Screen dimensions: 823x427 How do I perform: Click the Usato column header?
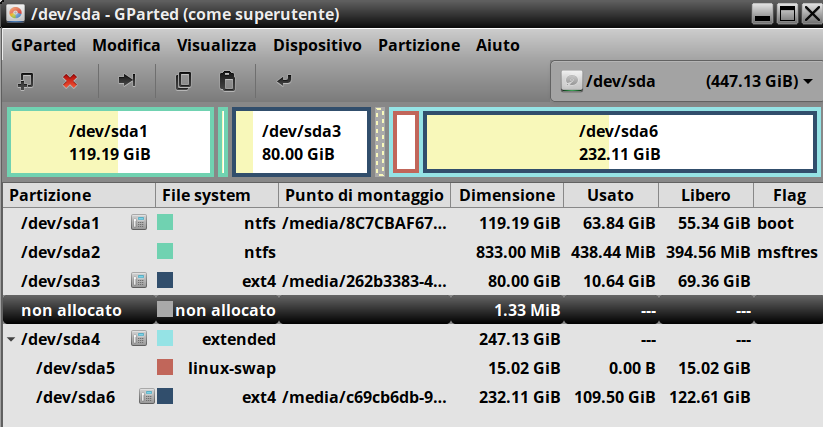pos(611,196)
